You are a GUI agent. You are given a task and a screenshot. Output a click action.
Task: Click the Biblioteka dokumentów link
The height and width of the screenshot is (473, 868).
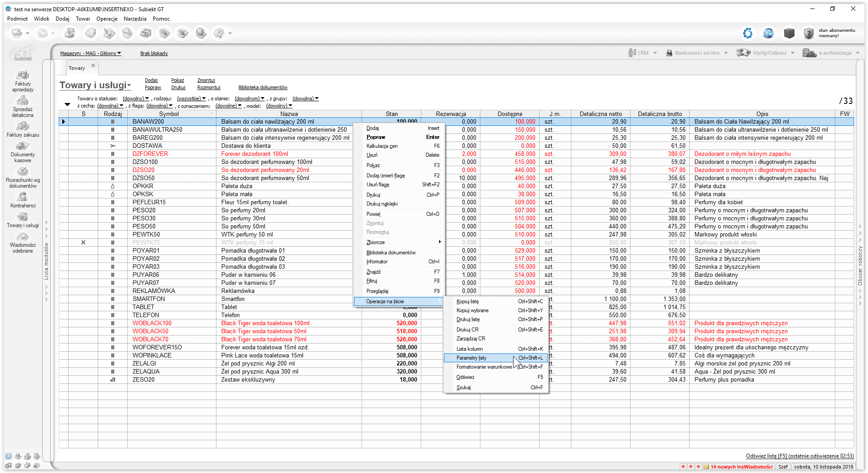263,88
